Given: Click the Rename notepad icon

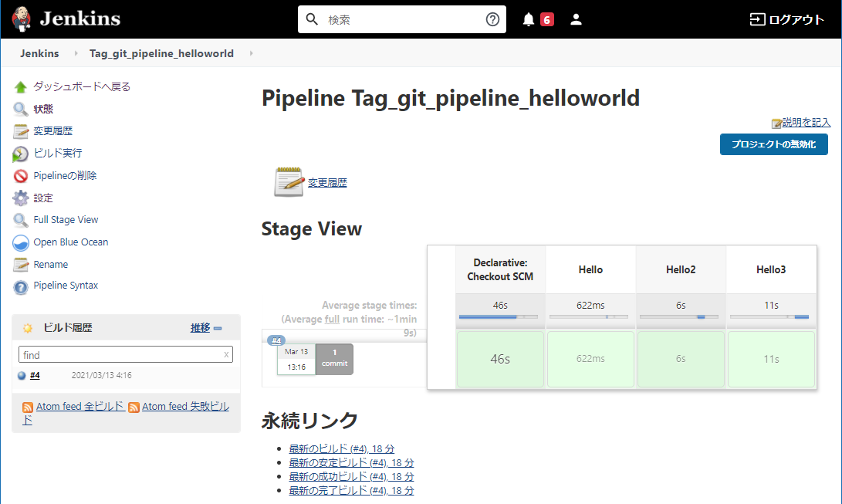Looking at the screenshot, I should click(20, 265).
